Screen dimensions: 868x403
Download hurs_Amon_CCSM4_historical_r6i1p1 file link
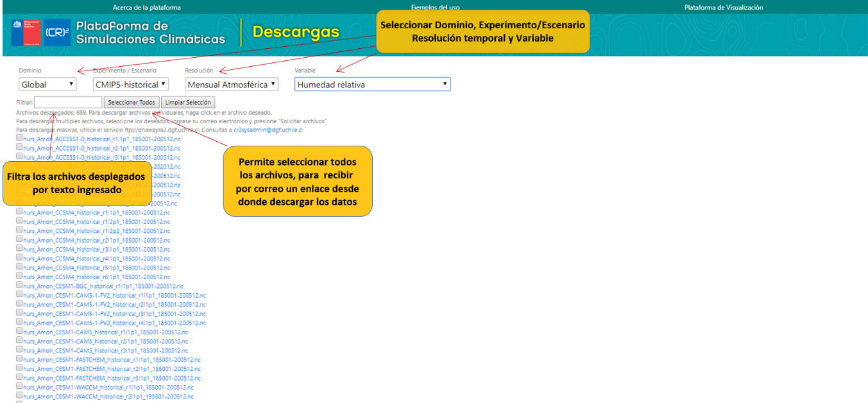point(96,277)
